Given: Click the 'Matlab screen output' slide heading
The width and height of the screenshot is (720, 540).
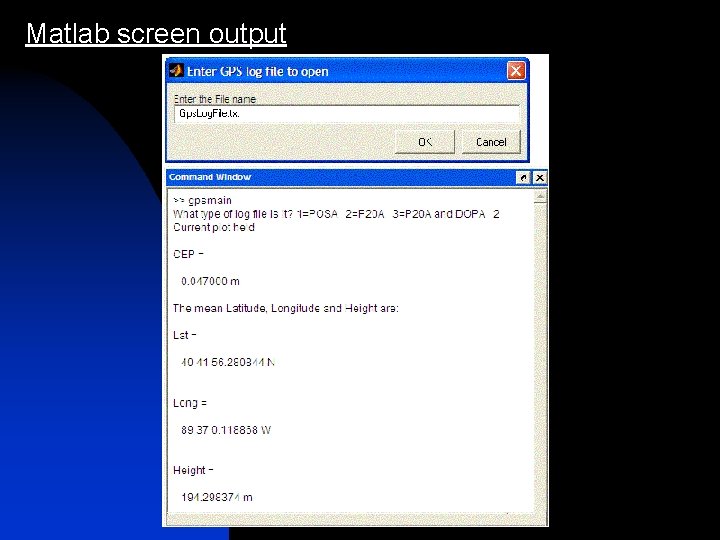Looking at the screenshot, I should (x=156, y=34).
